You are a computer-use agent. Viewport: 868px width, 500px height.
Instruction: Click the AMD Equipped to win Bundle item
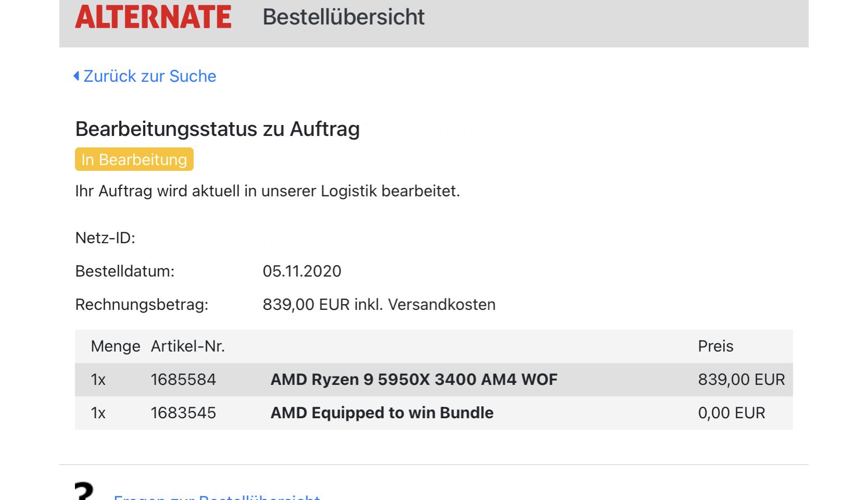pos(382,413)
